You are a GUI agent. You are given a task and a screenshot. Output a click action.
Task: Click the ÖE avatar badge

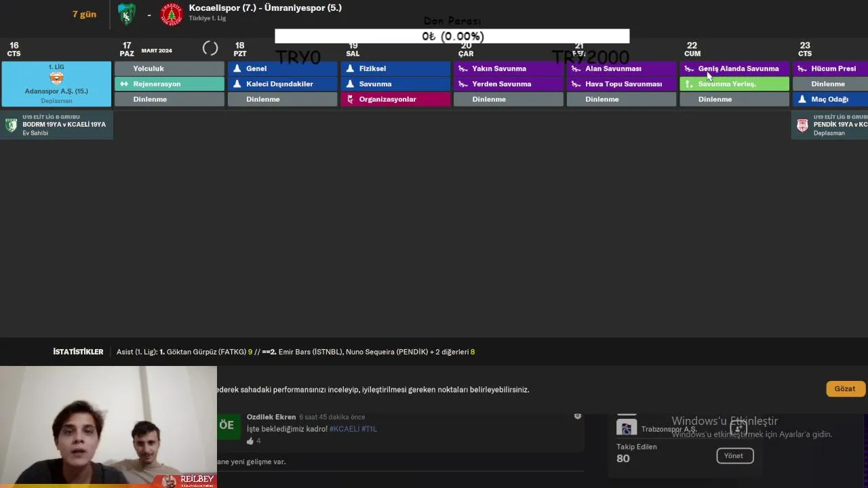(x=228, y=426)
